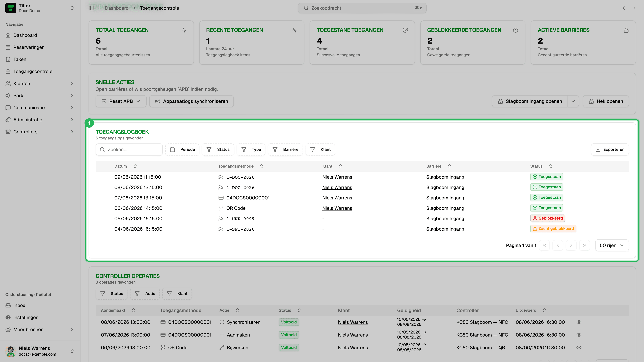644x362 pixels.
Task: Navigate forward with the top-right arrow
Action: coord(634,8)
